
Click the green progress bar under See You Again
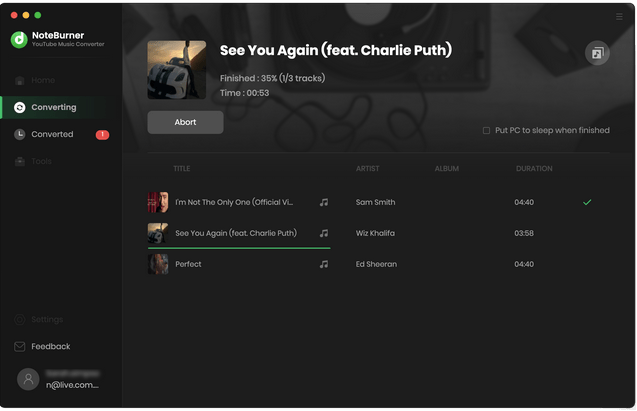point(239,248)
